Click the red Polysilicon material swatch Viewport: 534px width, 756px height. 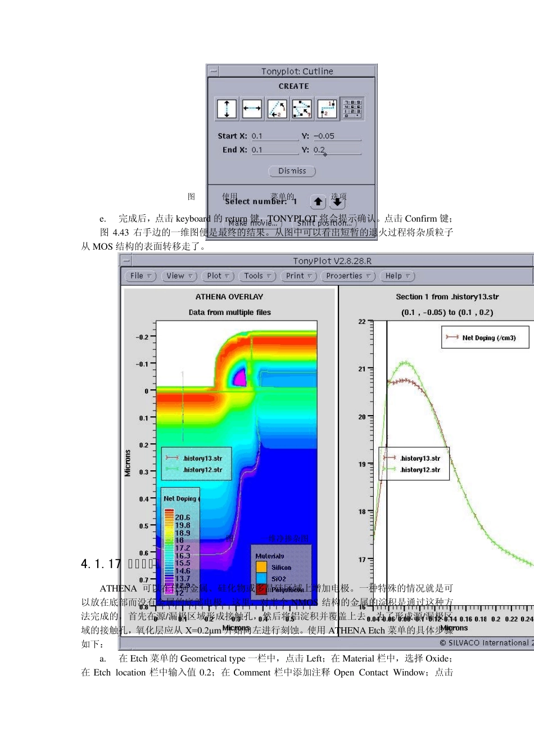pyautogui.click(x=261, y=589)
